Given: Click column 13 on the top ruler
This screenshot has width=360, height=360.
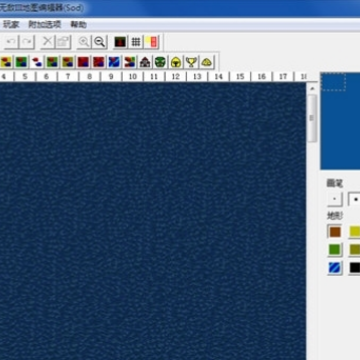Looking at the screenshot, I should click(x=197, y=77).
